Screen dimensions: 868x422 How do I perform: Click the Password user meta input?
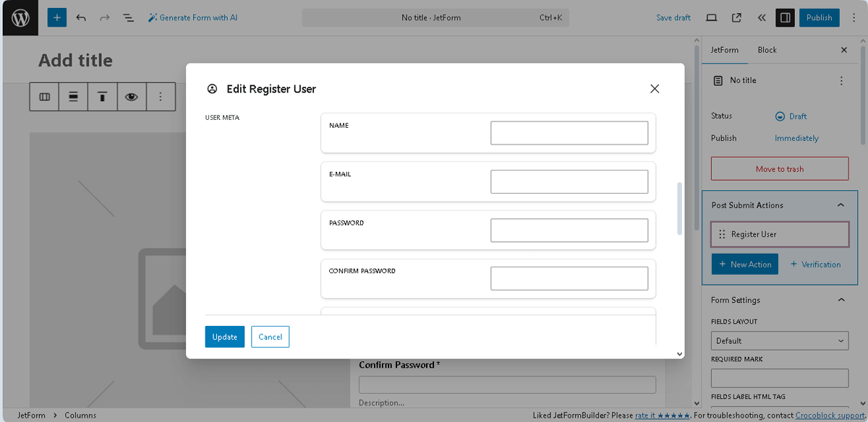[569, 230]
